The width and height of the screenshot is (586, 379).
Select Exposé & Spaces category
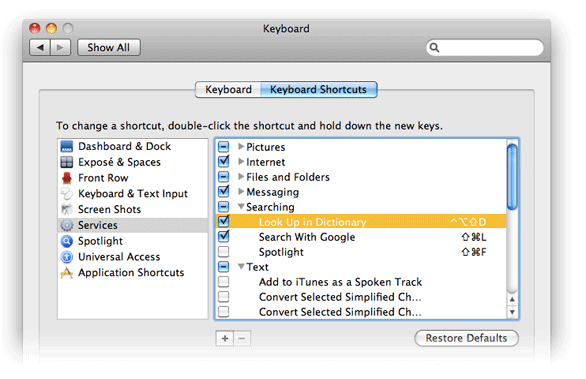[x=133, y=162]
